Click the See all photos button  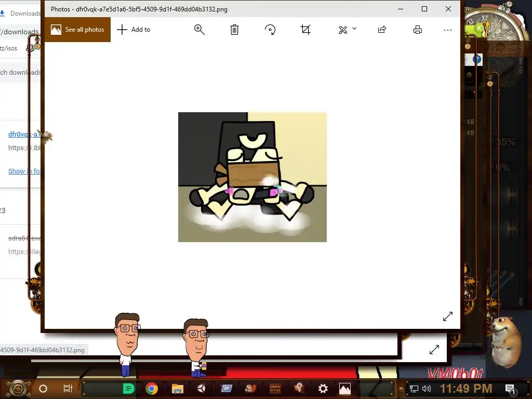coord(78,30)
